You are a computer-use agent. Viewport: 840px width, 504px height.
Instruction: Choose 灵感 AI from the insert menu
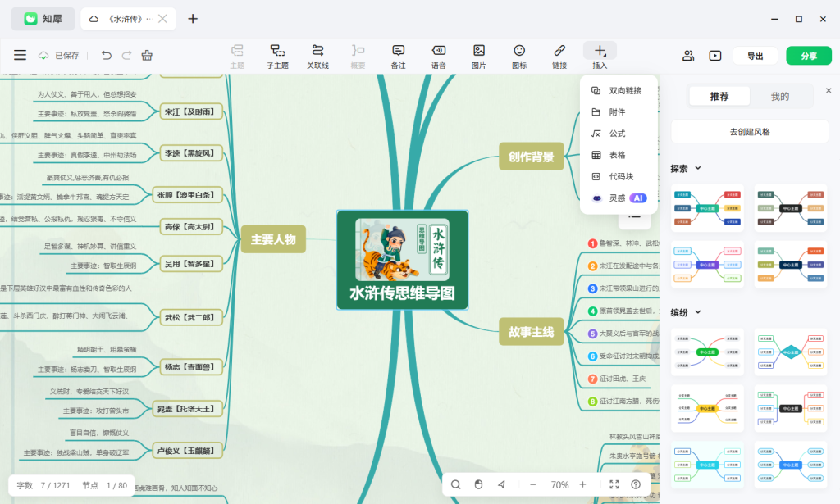(x=617, y=198)
